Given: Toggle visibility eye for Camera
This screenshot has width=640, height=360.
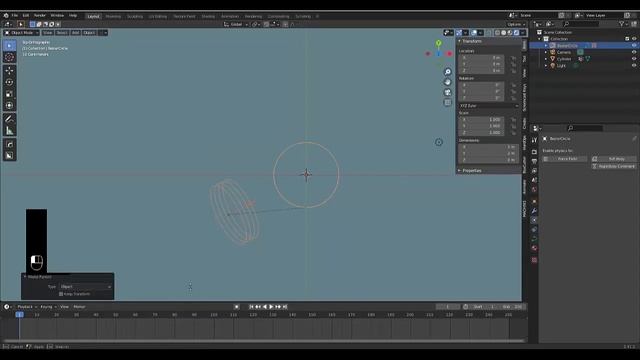Looking at the screenshot, I should [634, 52].
